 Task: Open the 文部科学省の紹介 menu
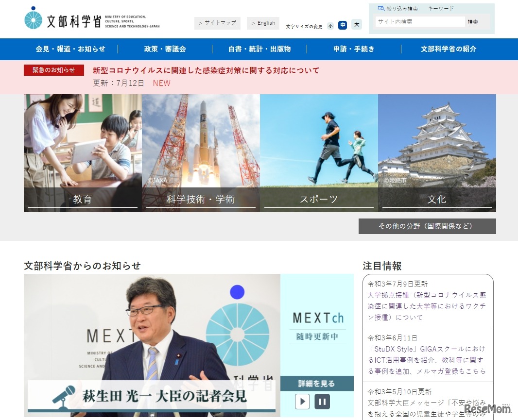(449, 49)
